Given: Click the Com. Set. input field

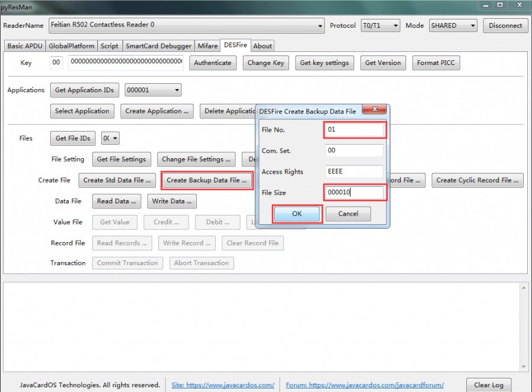Looking at the screenshot, I should coord(354,151).
